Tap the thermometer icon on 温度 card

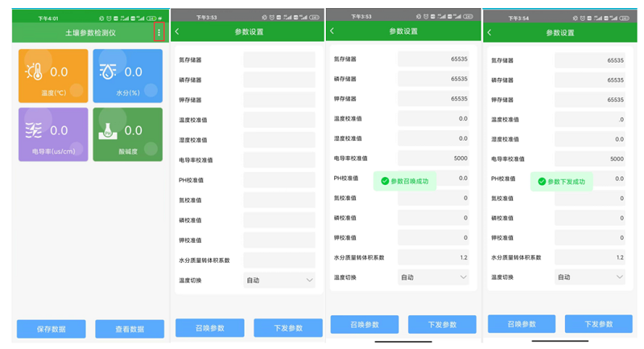[34, 72]
